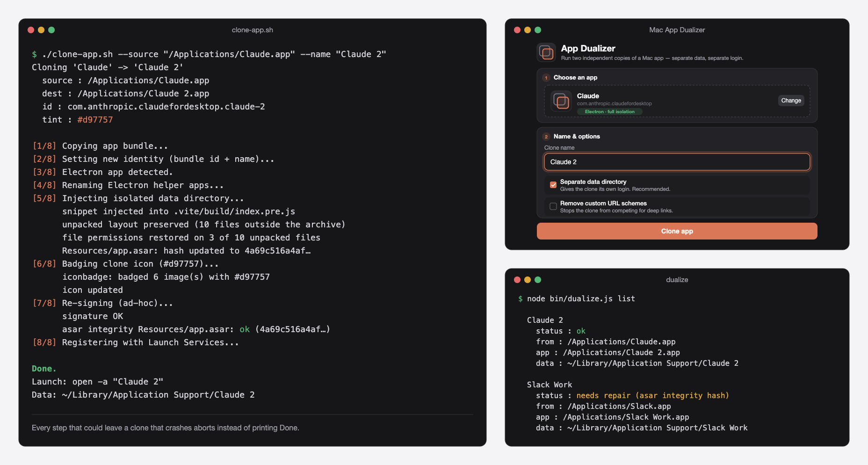Click '~/Library/Application Support/Slack Work' data path
The height and width of the screenshot is (465, 868).
(657, 428)
